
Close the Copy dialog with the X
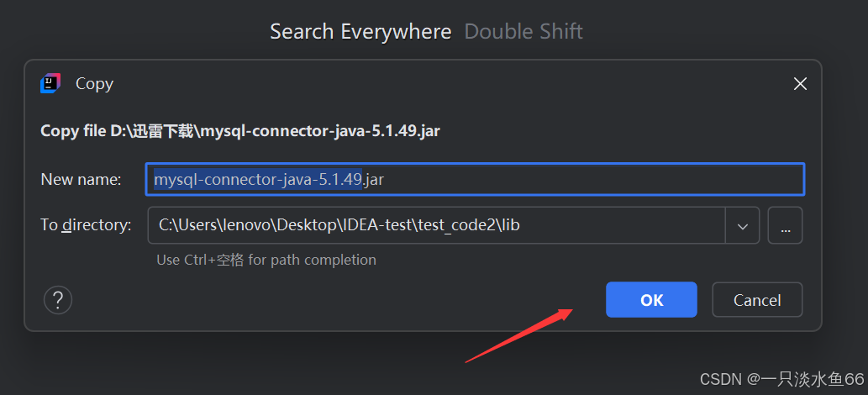pos(800,84)
